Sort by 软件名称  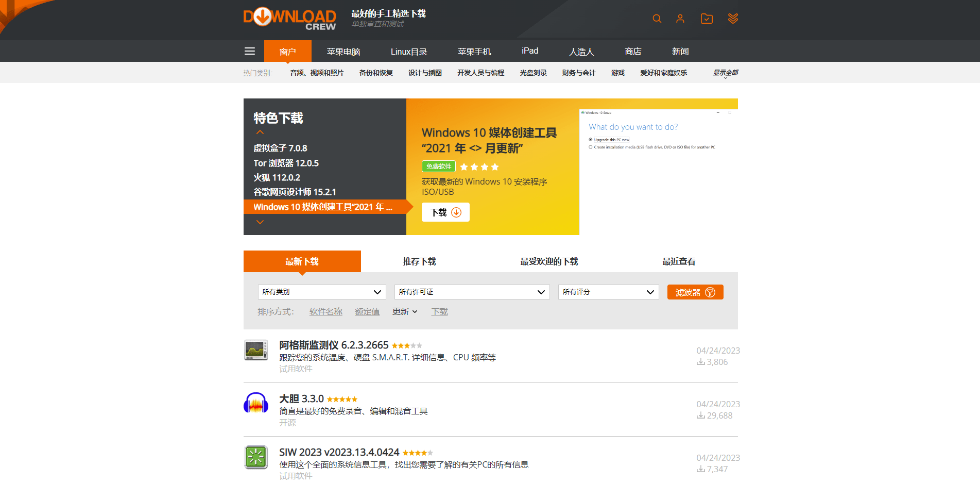[x=325, y=311]
